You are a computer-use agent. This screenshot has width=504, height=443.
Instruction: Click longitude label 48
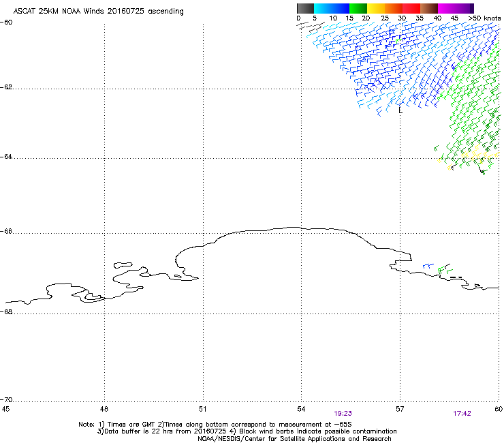[x=104, y=409]
